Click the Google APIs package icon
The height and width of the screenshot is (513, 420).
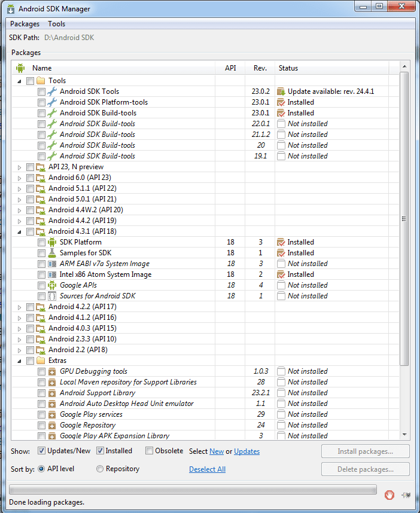[x=52, y=285]
